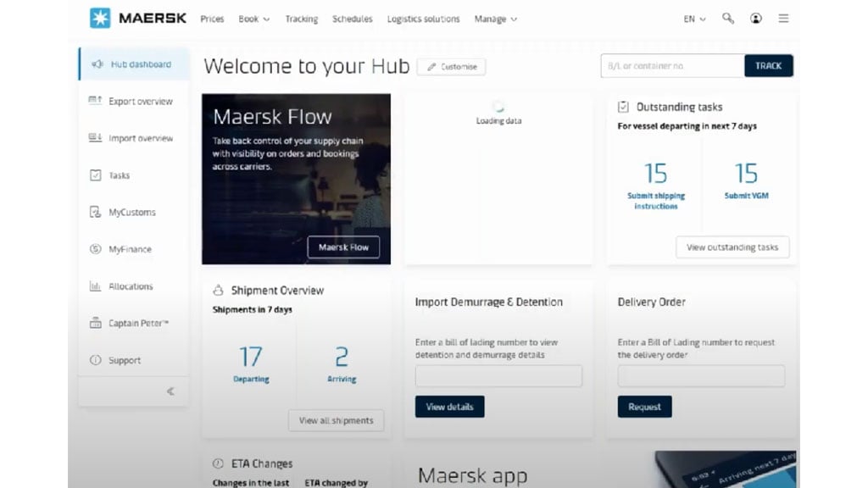
Task: Click the TRACK button
Action: pos(768,66)
